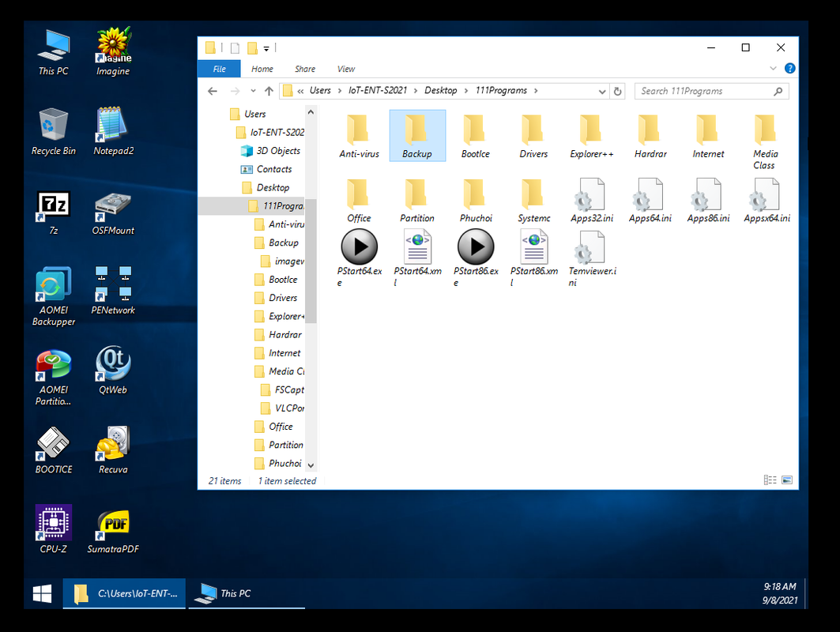Click the Desktop breadcrumb in address bar
The width and height of the screenshot is (840, 632).
[440, 91]
